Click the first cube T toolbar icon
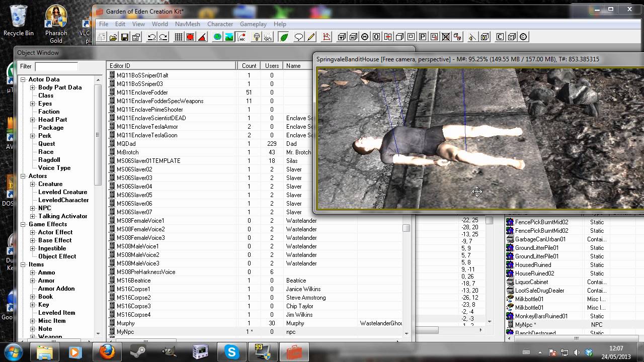Screen dimensions: 644x362 341,37
